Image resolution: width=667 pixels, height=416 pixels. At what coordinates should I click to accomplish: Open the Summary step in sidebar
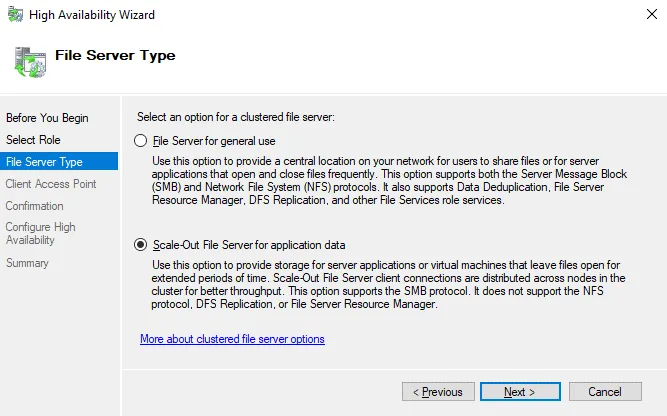coord(27,263)
